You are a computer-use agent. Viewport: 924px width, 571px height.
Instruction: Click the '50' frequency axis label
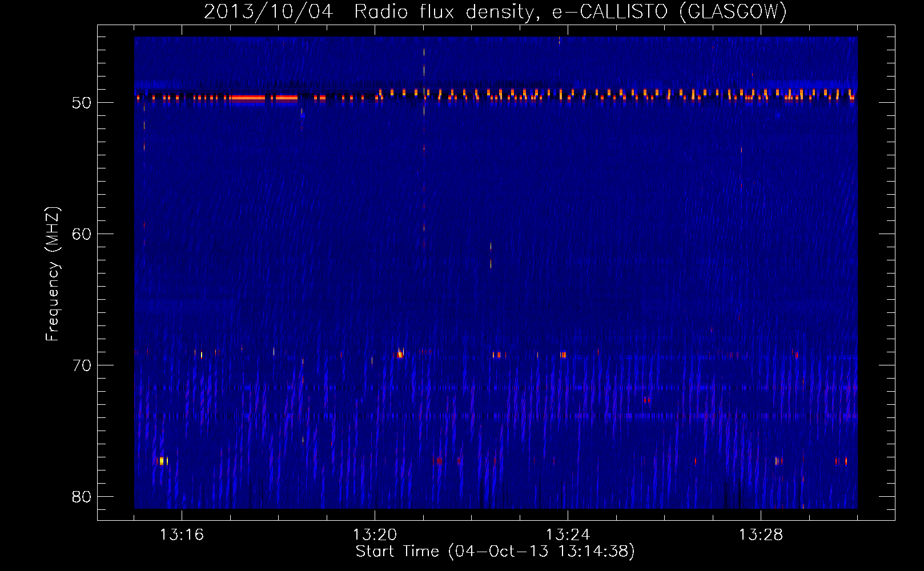tap(82, 103)
